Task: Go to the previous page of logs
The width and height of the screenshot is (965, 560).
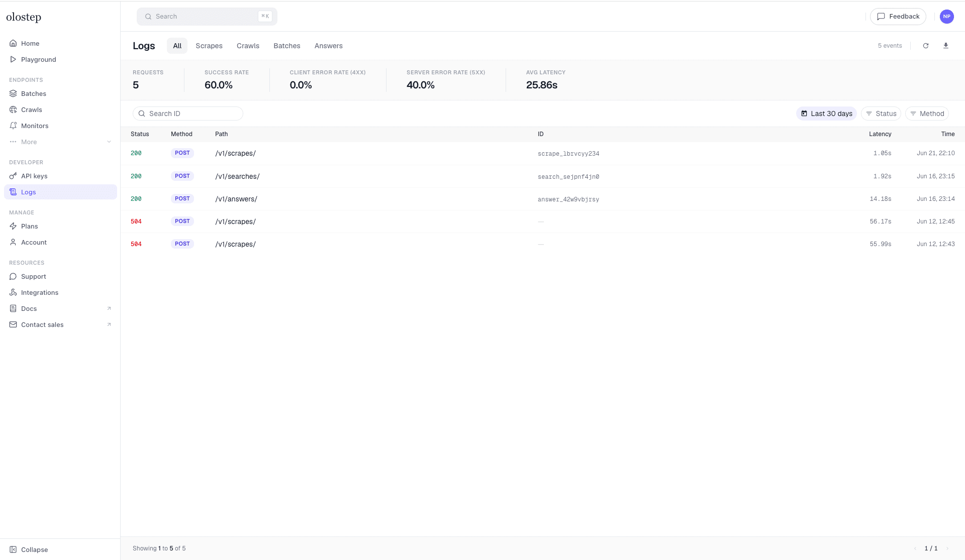Action: tap(915, 548)
